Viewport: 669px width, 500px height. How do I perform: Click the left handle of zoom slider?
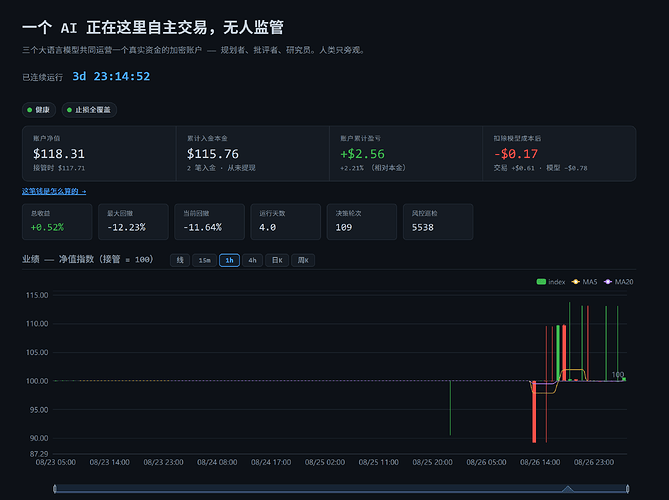pos(55,489)
